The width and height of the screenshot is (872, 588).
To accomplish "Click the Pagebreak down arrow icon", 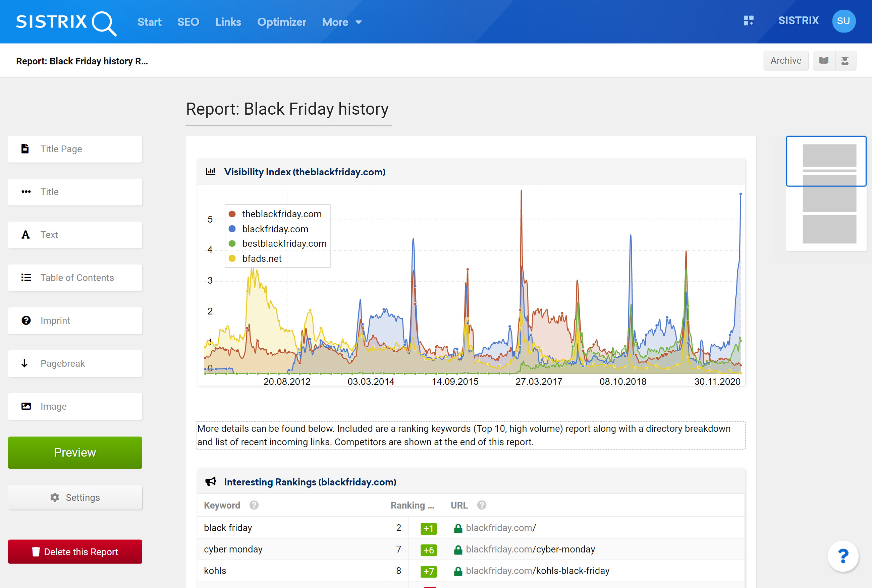I will pos(25,363).
